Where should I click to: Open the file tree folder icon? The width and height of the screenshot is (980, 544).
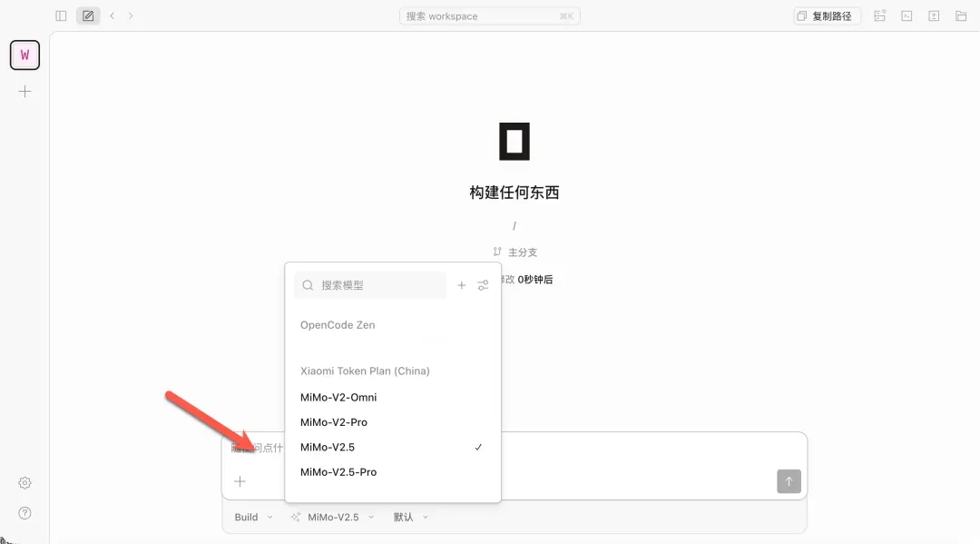coord(961,16)
